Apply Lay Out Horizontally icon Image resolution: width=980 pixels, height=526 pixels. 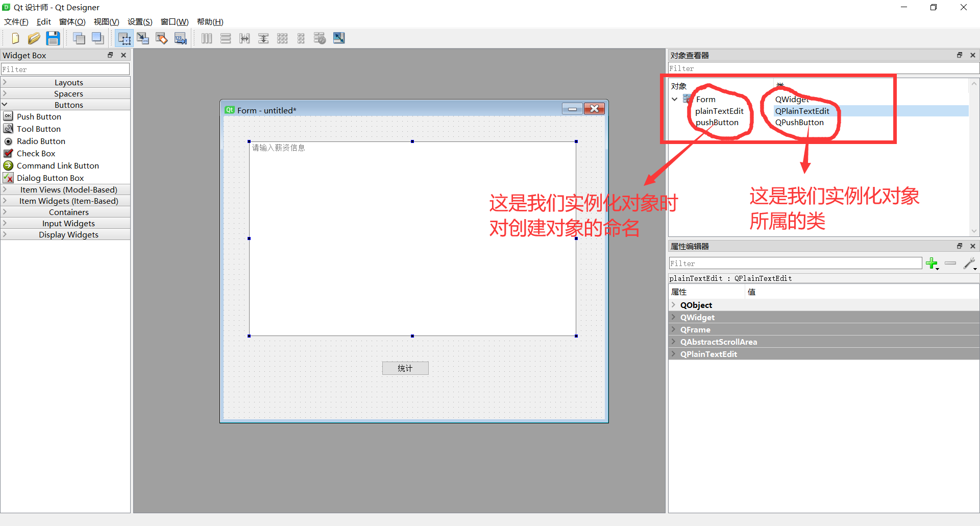pos(207,38)
